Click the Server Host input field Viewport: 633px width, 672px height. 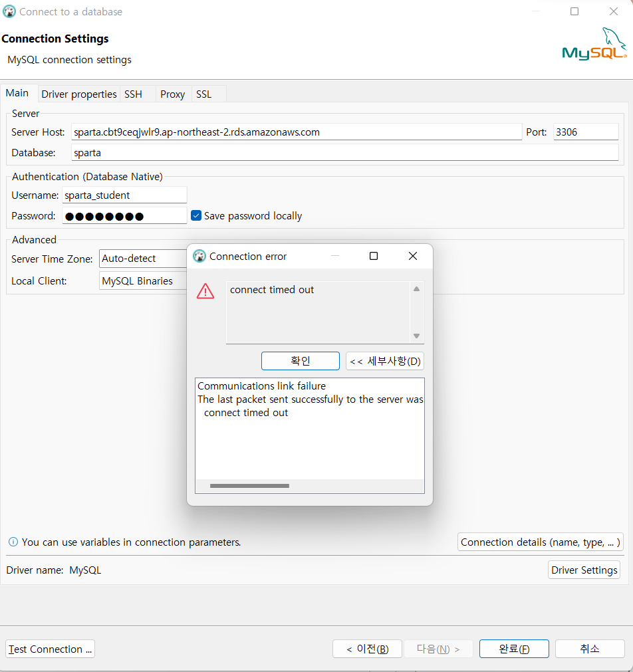[x=297, y=132]
